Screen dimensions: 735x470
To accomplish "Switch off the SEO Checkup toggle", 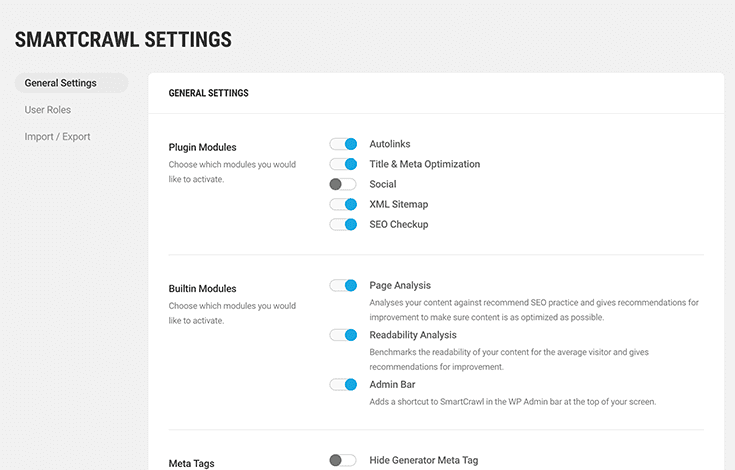I will [x=343, y=224].
